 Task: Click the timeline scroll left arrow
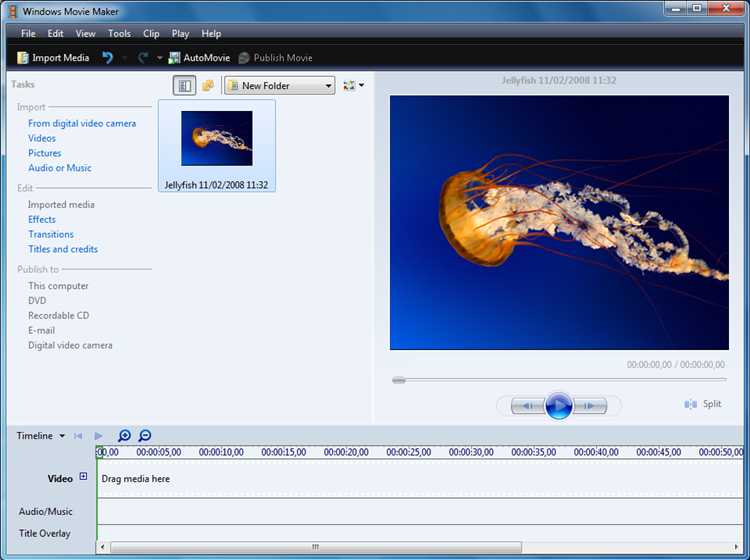(102, 547)
